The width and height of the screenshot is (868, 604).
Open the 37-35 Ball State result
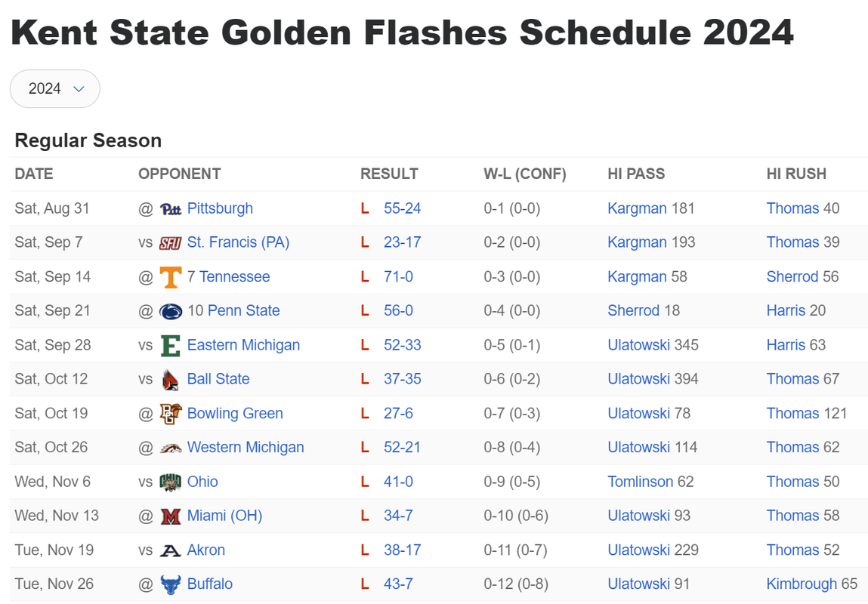coord(403,378)
